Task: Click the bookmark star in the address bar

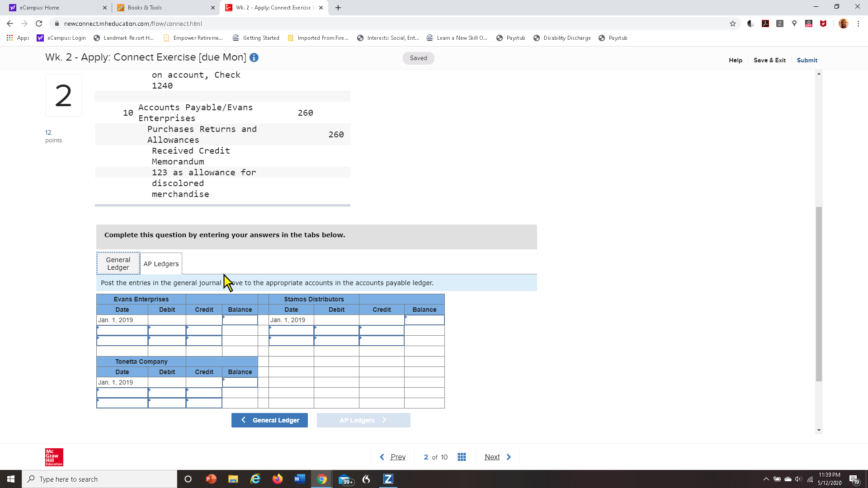Action: [x=733, y=23]
